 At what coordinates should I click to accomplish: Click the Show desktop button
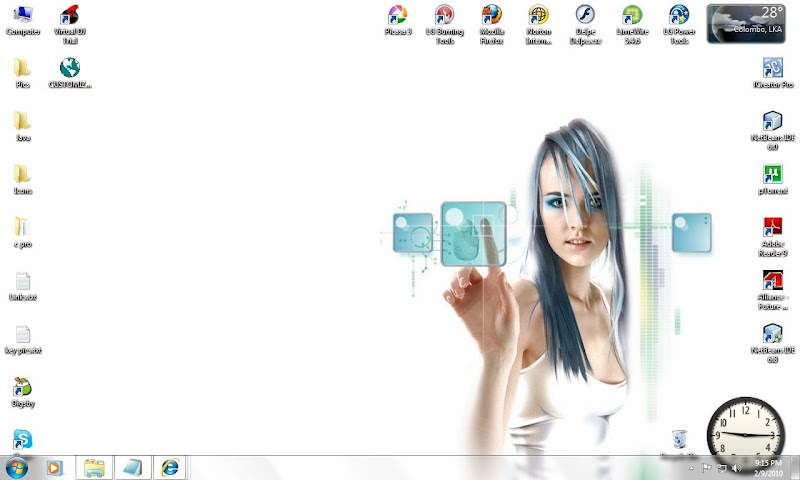(795, 468)
